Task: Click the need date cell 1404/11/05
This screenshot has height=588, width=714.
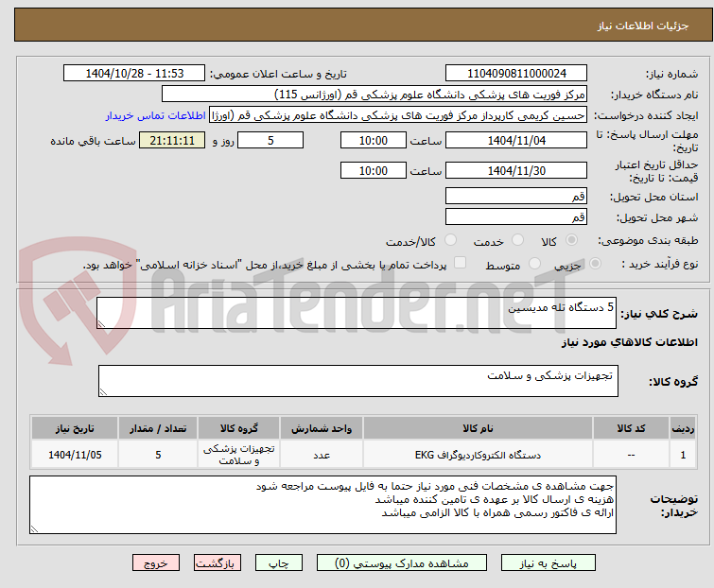Action: (x=75, y=455)
